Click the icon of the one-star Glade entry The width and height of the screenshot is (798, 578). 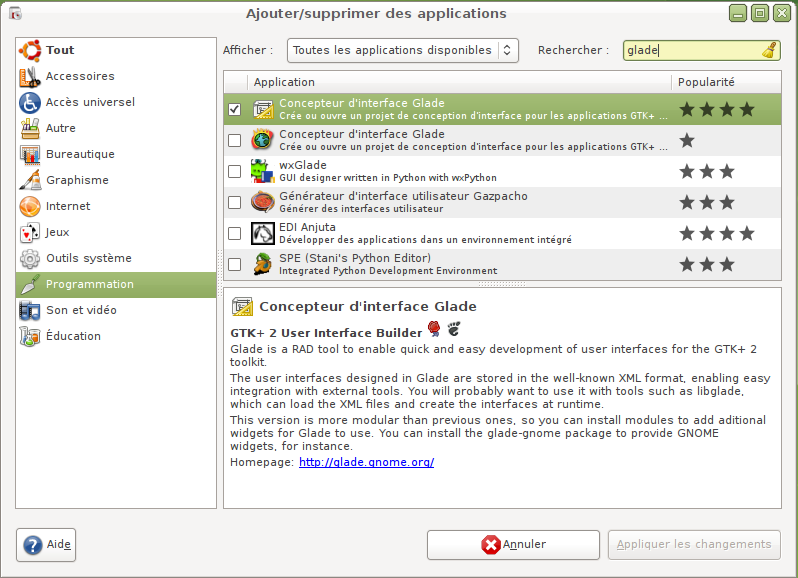(x=263, y=140)
